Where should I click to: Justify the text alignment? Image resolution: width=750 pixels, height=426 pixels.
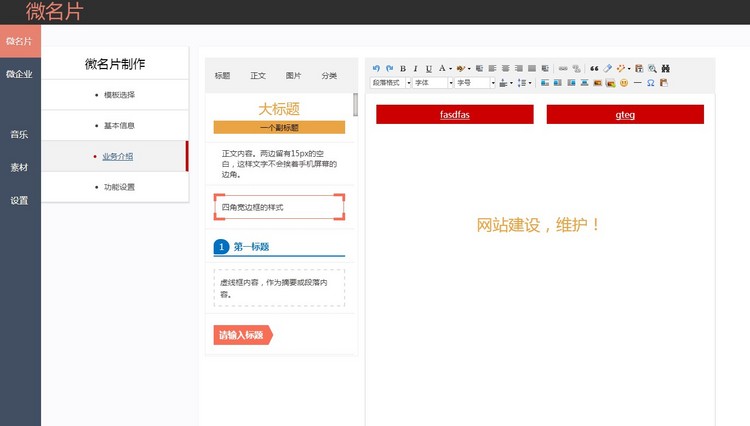[532, 68]
